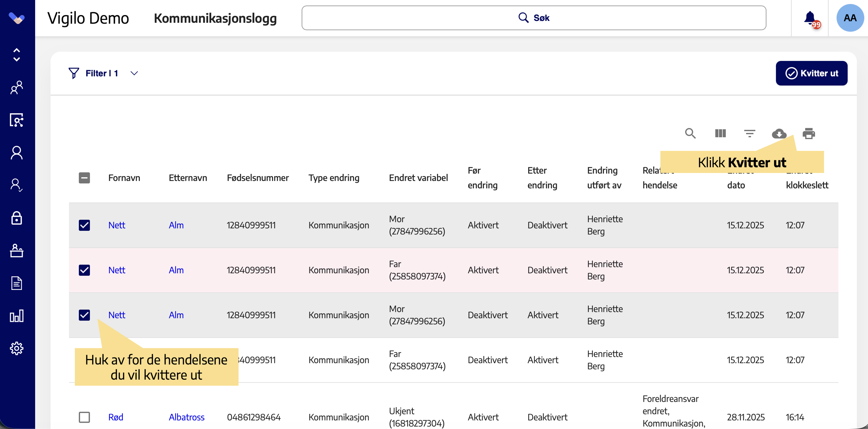Open the table filter list icon
The height and width of the screenshot is (429, 868).
point(750,133)
